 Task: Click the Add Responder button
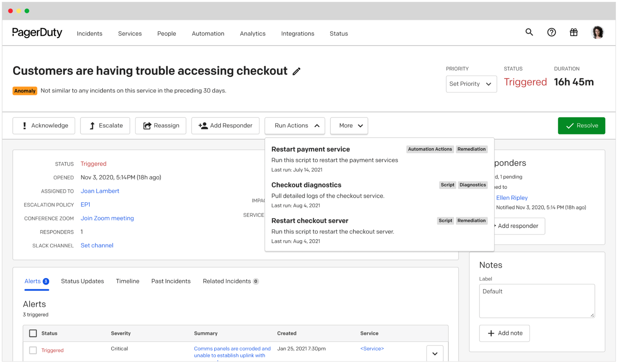[225, 126]
